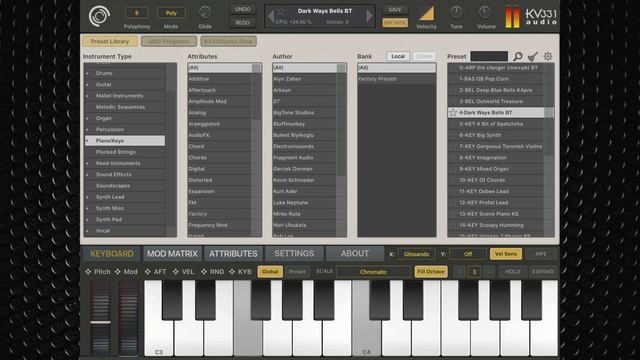Image resolution: width=640 pixels, height=360 pixels.
Task: Select Factory Presets bank
Action: (x=396, y=79)
